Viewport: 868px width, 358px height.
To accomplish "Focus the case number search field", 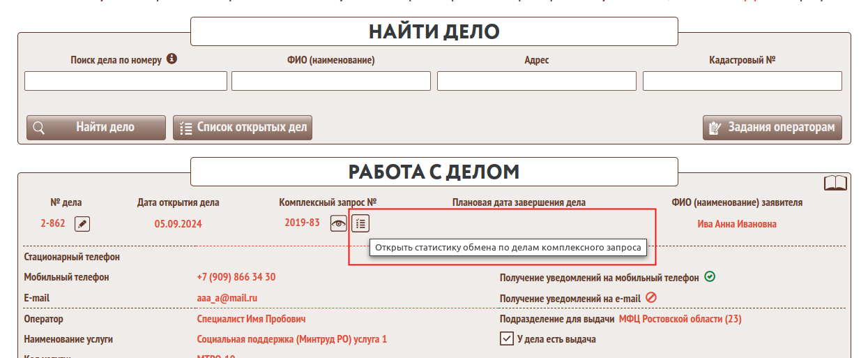I will tap(125, 81).
